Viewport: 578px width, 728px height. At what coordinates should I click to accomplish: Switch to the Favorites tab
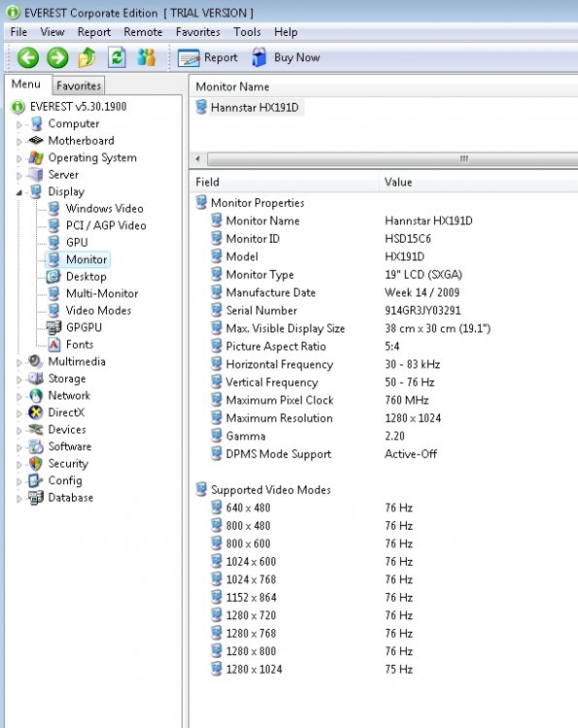pyautogui.click(x=79, y=85)
